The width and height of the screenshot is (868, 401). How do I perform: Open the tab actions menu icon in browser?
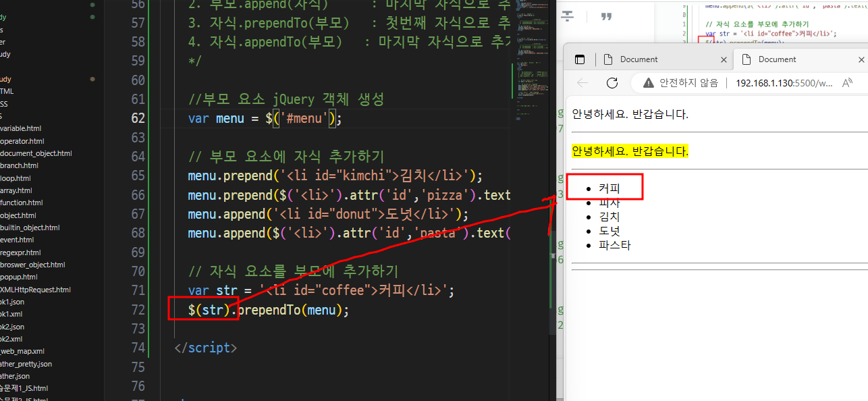pyautogui.click(x=579, y=59)
